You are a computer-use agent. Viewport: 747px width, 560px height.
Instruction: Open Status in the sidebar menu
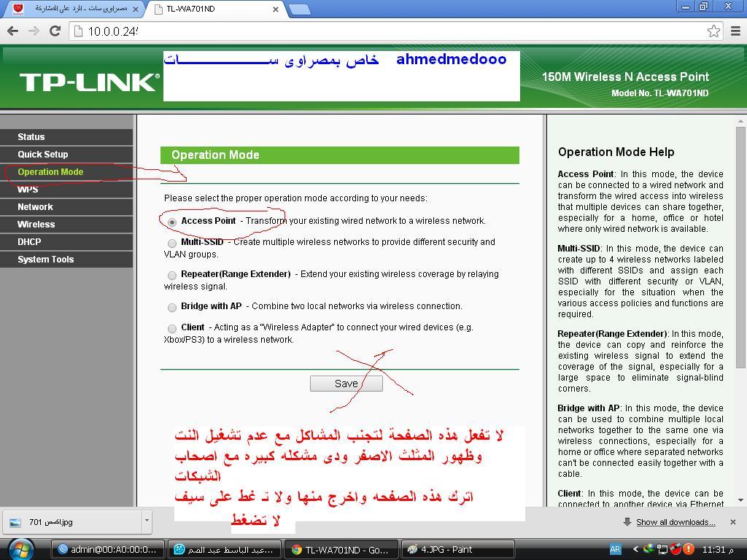point(66,137)
